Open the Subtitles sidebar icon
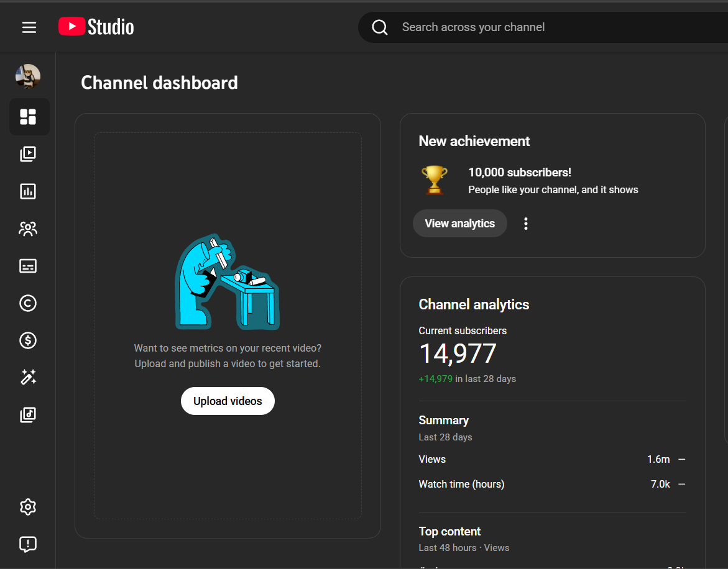 pyautogui.click(x=28, y=266)
